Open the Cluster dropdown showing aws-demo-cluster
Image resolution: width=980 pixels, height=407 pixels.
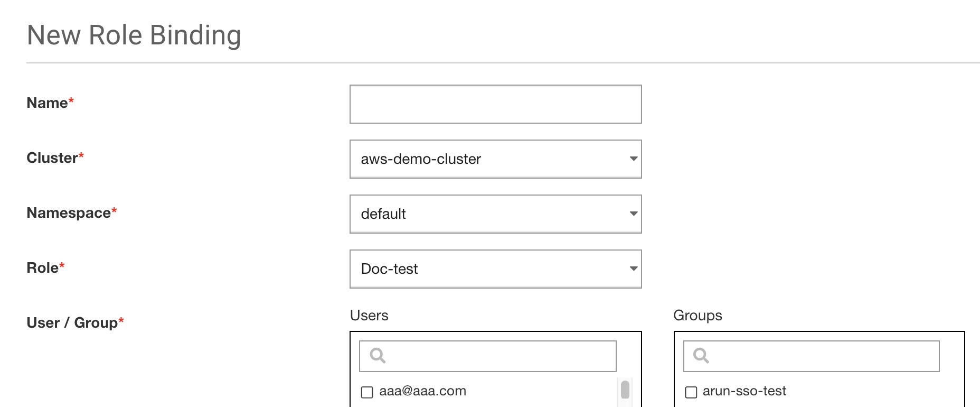pos(495,159)
